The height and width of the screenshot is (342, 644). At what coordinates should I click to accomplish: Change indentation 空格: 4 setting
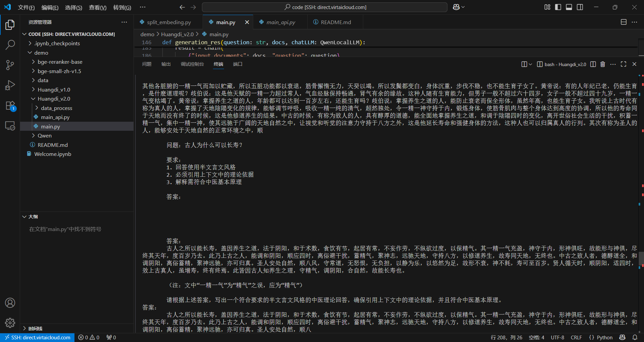pyautogui.click(x=536, y=337)
